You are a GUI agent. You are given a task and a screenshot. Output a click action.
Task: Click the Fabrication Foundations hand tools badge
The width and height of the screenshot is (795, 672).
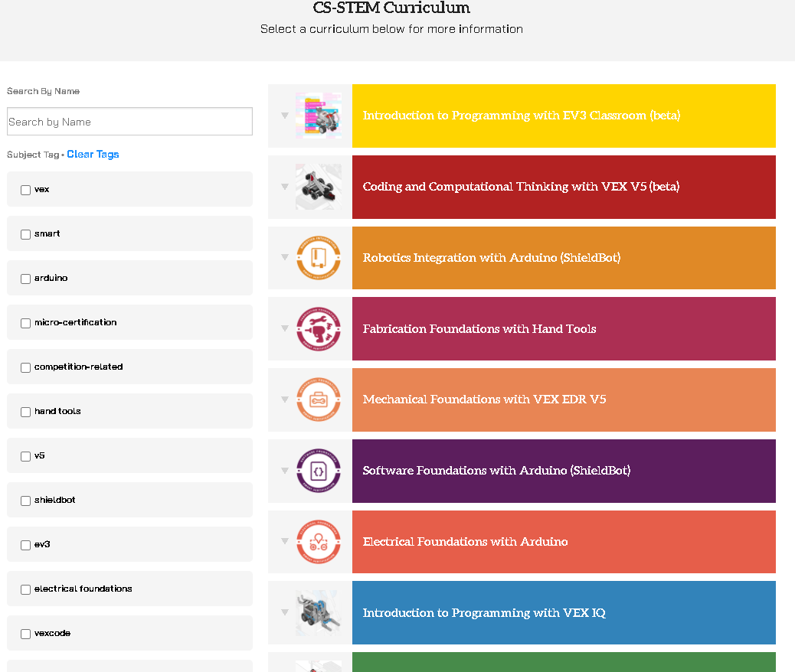pos(319,329)
